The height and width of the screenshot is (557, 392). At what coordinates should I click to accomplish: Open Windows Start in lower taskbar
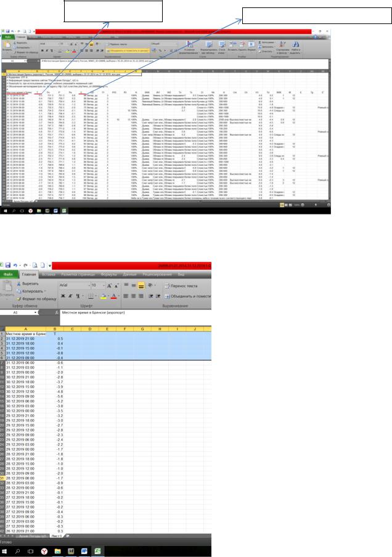click(x=4, y=551)
